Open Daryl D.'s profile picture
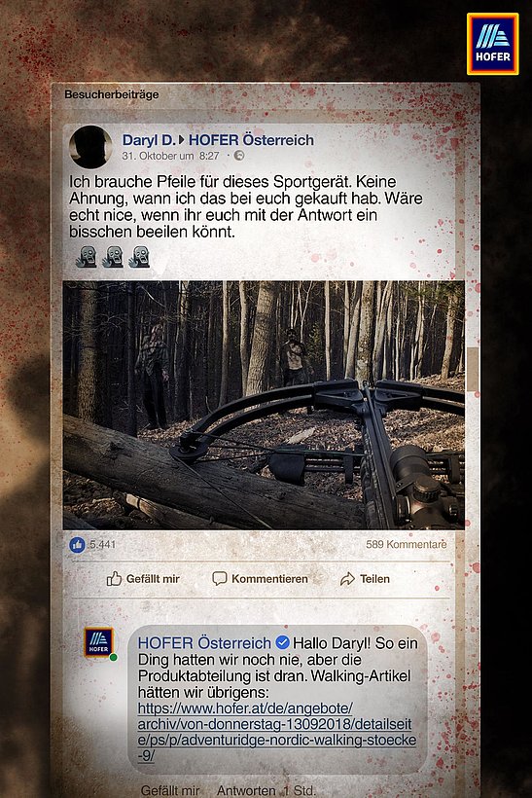The width and height of the screenshot is (532, 798). click(90, 147)
